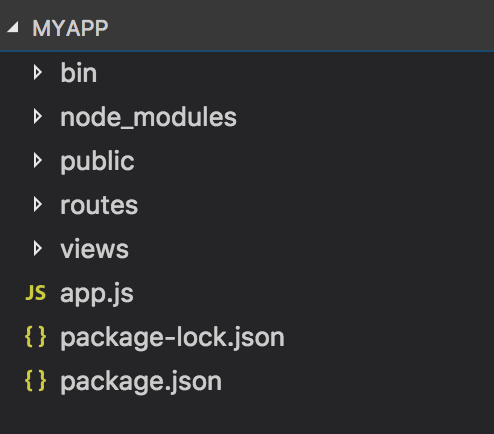
Task: Expand the routes folder arrow
Action: coord(38,205)
